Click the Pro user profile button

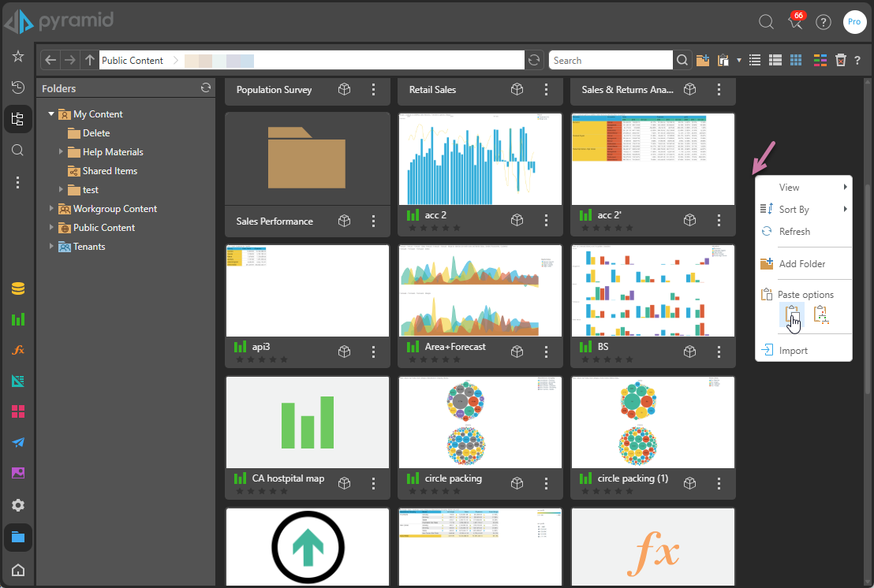click(x=853, y=22)
